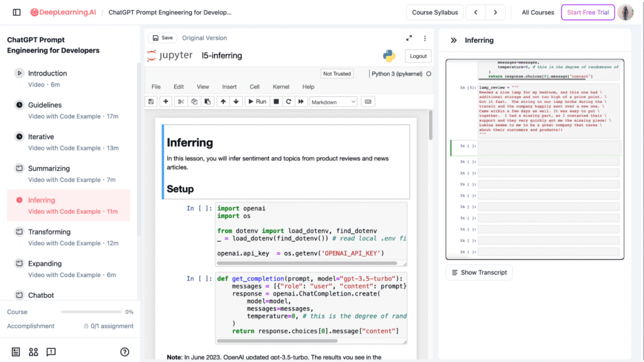This screenshot has height=362, width=644.
Task: Open the notebook three-dot options menu
Action: (x=425, y=38)
